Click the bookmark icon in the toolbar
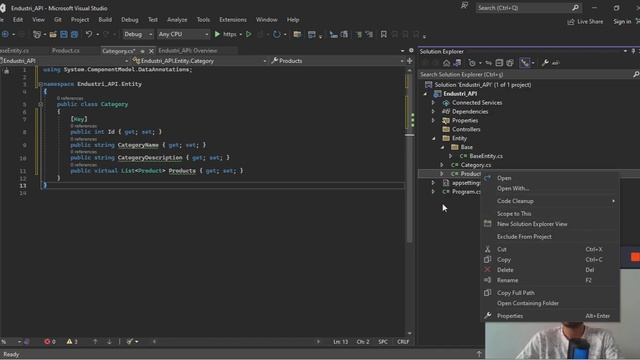Screen dimensions: 640x360 (384, 34)
